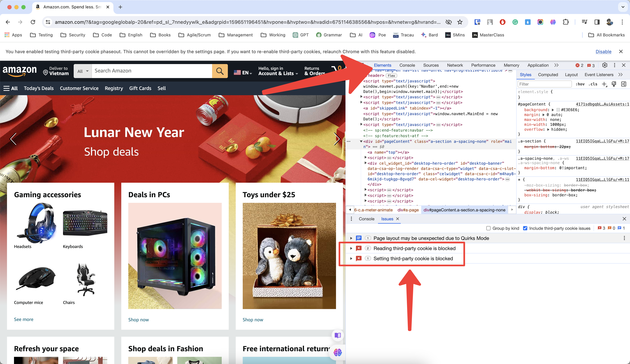The width and height of the screenshot is (630, 364).
Task: Open Chrome three-dot main menu
Action: click(x=622, y=22)
